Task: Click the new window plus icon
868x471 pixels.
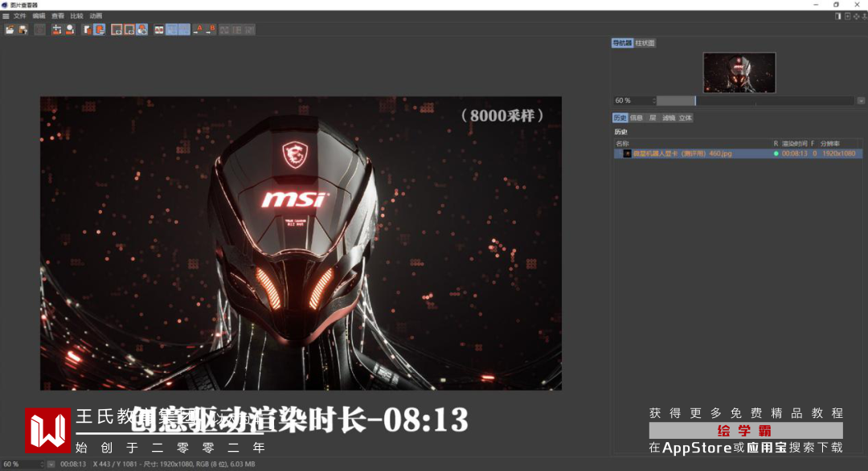Action: point(848,16)
